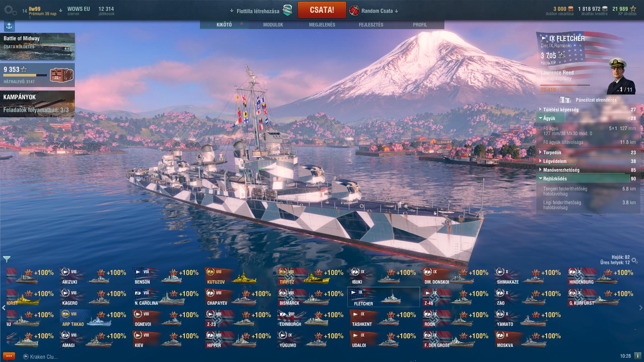Screen dimensions: 644x362
Task: Switch to the MODULOK tab
Action: (x=273, y=25)
